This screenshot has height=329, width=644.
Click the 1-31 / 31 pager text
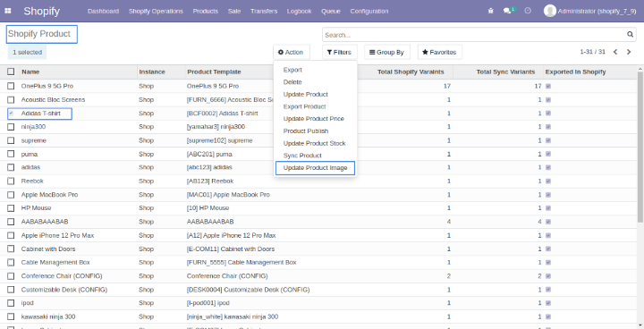click(x=593, y=52)
